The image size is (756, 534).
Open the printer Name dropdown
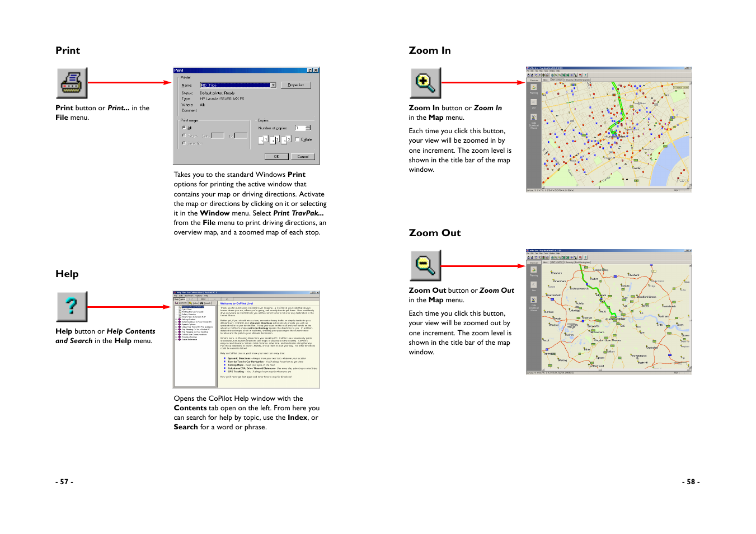(x=273, y=85)
